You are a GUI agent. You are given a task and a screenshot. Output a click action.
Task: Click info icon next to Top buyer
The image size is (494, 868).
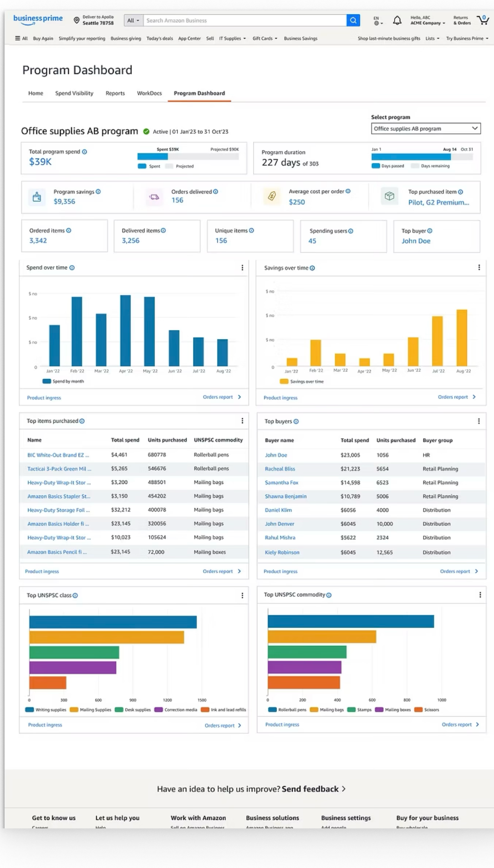(430, 231)
